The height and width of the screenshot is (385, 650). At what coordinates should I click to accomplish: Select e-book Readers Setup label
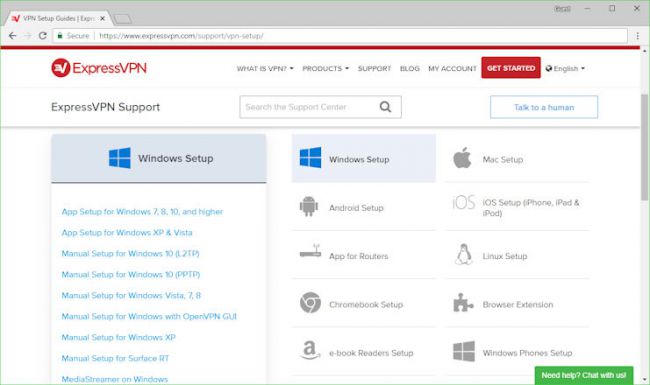[x=371, y=353]
